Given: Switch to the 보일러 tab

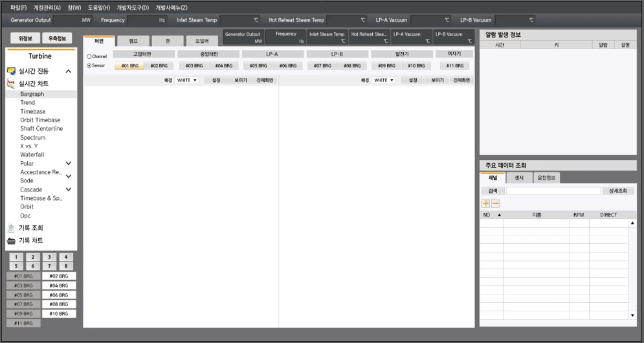Looking at the screenshot, I should point(202,41).
